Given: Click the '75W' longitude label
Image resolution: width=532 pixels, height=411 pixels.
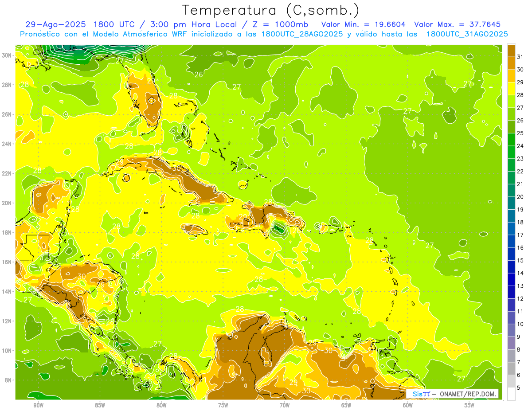Looking at the screenshot, I should (x=223, y=405).
